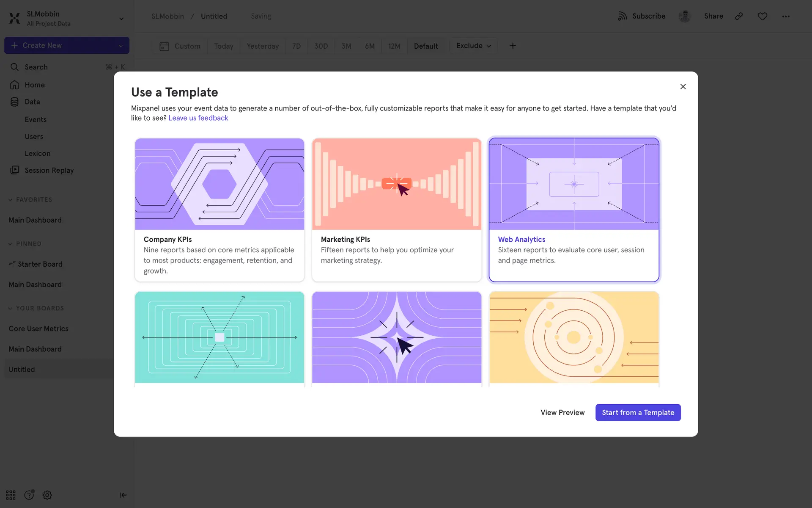Collapse the sidebar with the arrow icon

[123, 495]
